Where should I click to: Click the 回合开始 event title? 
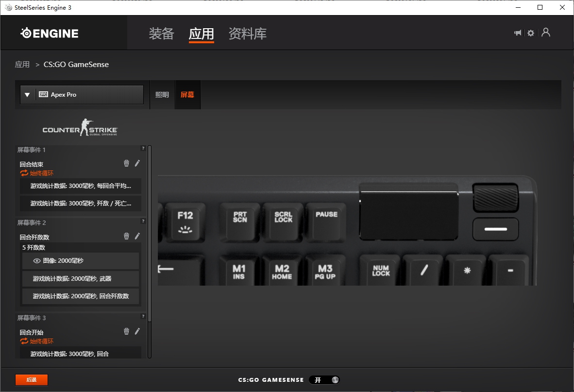[x=32, y=332]
